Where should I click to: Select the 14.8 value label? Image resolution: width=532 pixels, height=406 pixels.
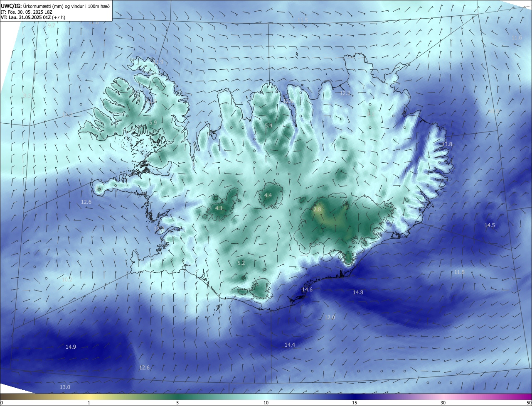[x=358, y=292]
